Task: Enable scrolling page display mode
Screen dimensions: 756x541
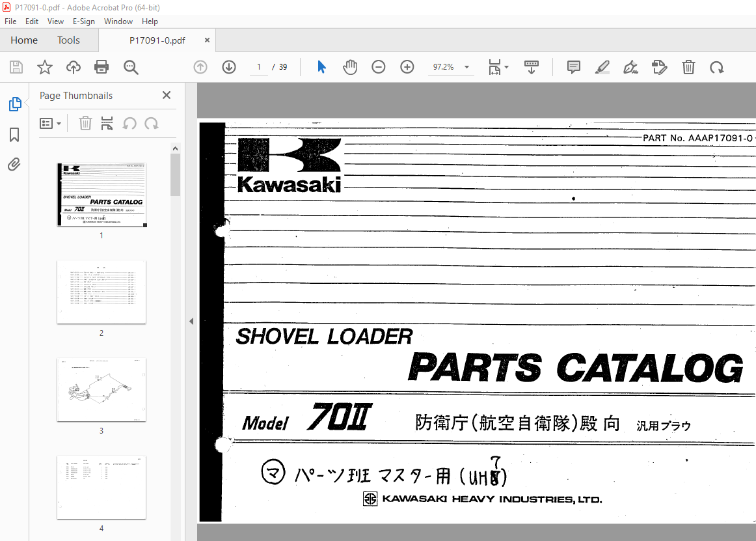Action: click(x=532, y=67)
